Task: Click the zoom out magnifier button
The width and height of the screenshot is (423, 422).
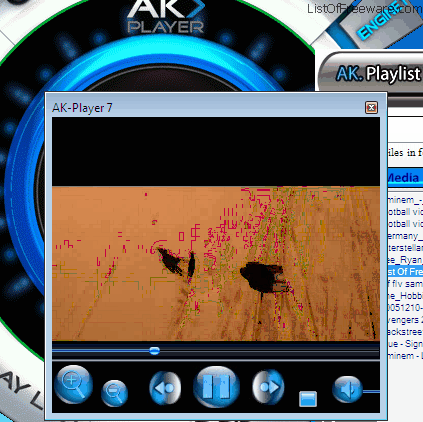Action: (x=114, y=393)
